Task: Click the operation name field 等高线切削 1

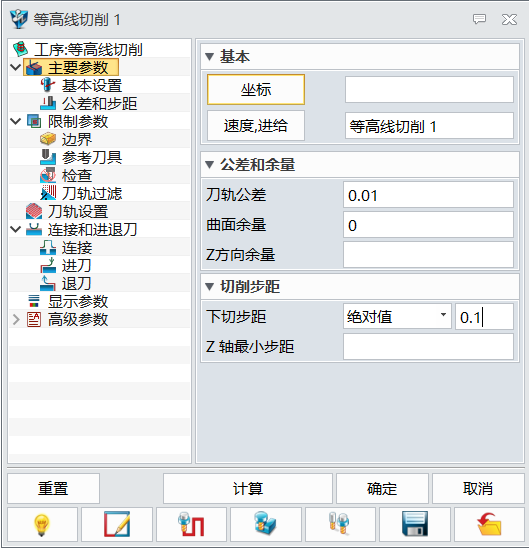Action: click(x=429, y=125)
